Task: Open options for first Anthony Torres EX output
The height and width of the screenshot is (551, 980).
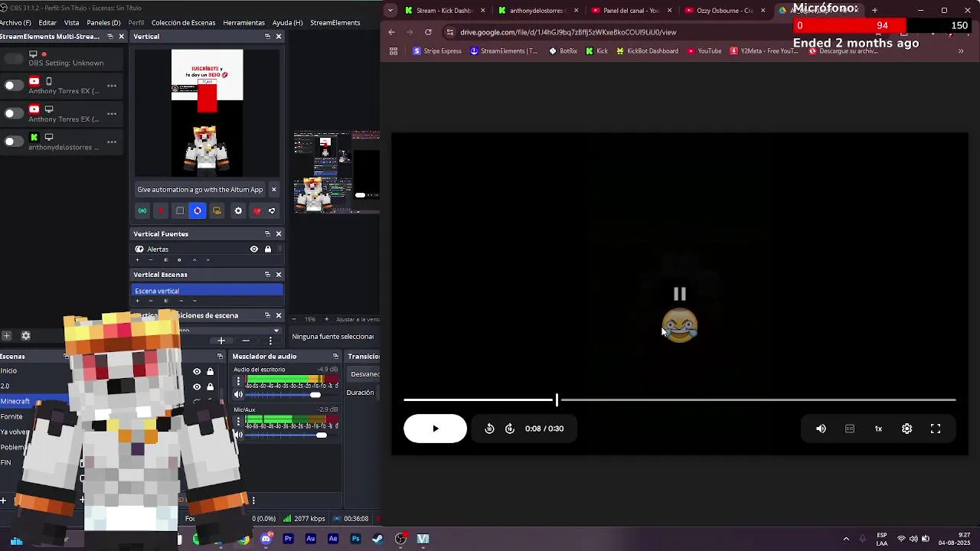Action: coord(112,85)
